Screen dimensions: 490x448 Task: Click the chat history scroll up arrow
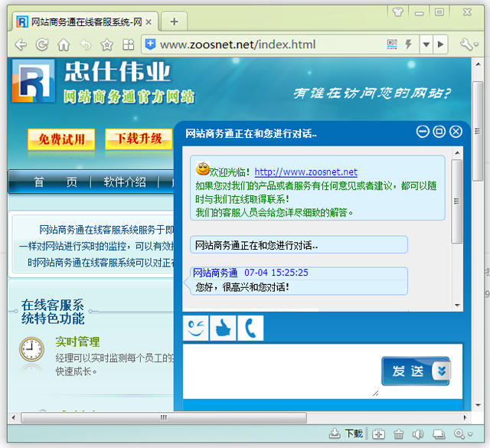457,153
